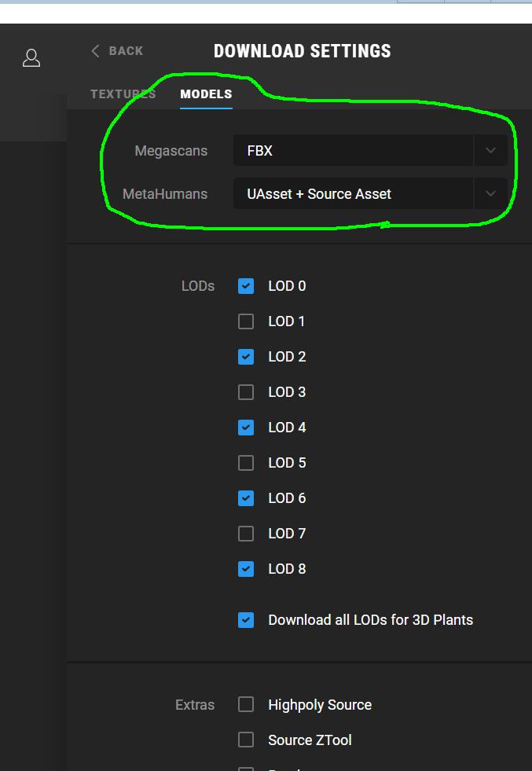
Task: Open MetaHumans dropdown showing UAsset + Source Asset
Action: coord(370,194)
